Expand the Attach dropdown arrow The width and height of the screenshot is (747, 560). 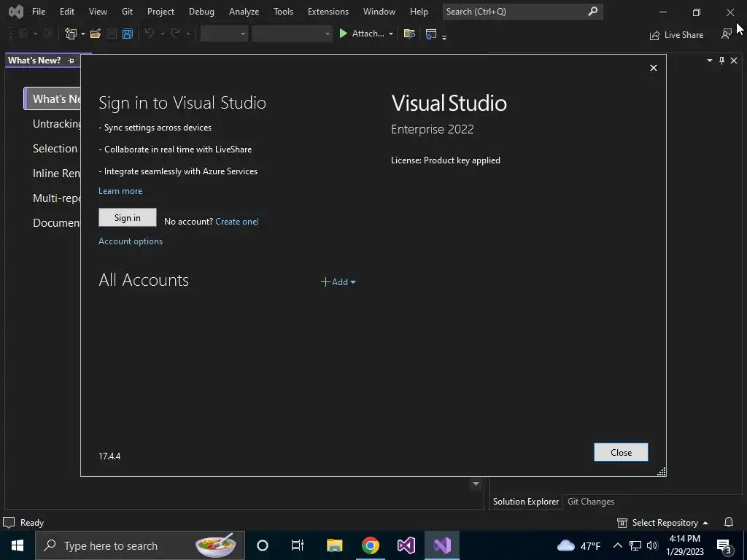click(391, 34)
